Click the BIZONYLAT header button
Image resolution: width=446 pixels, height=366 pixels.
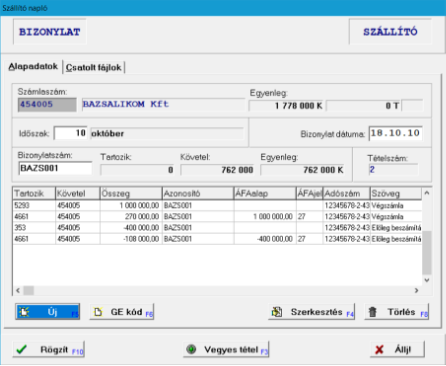click(50, 32)
